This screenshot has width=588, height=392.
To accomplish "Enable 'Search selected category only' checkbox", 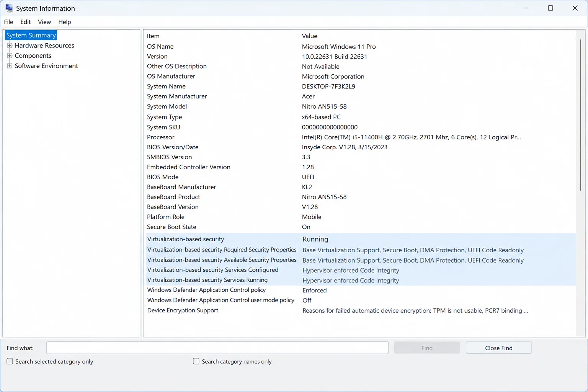I will [10, 361].
